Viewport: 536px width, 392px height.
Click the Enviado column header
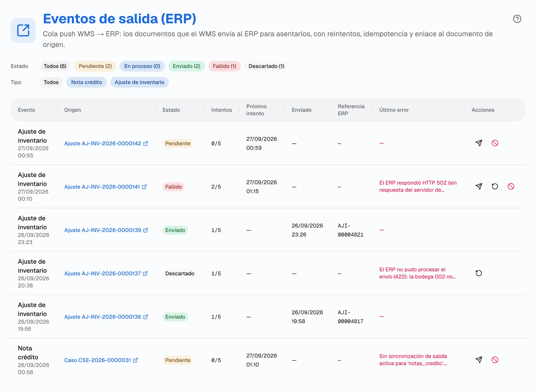[x=301, y=110]
